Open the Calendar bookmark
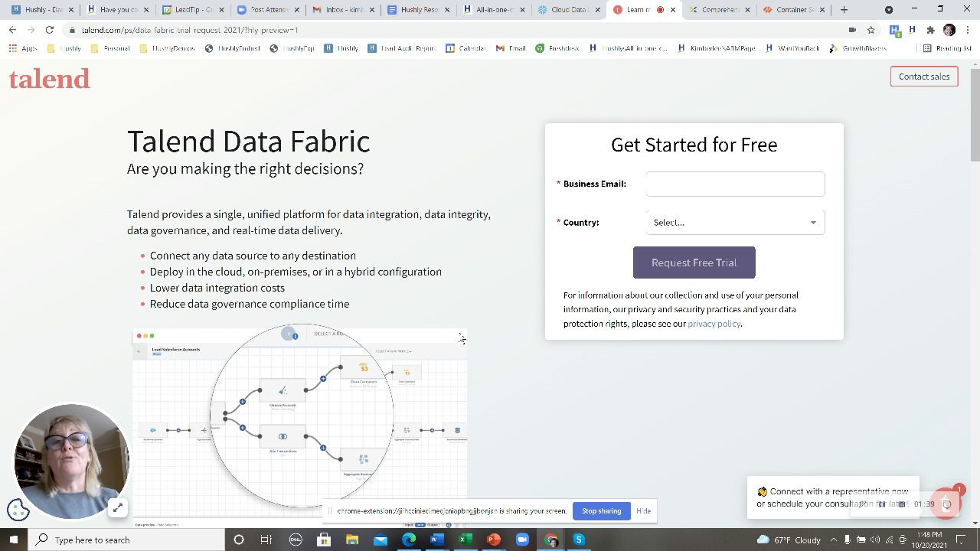The width and height of the screenshot is (980, 551). coord(466,48)
